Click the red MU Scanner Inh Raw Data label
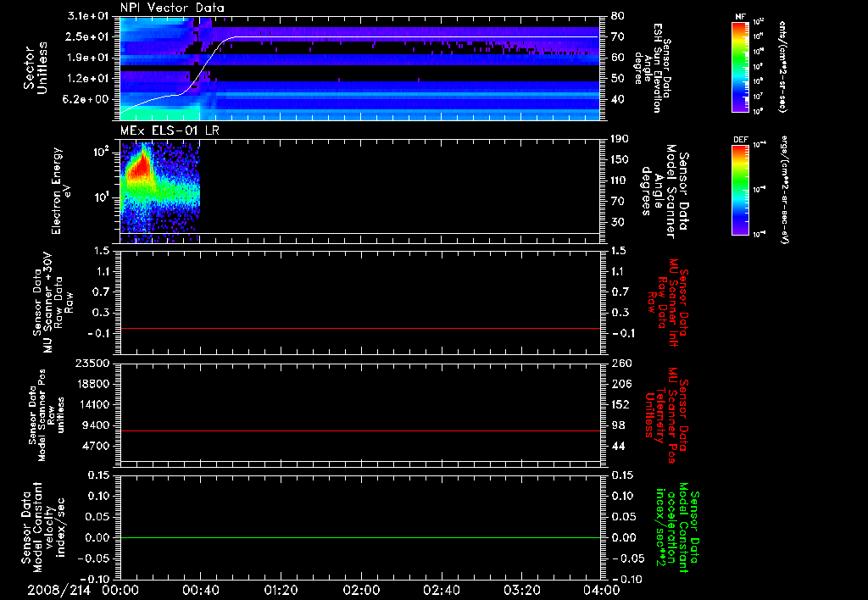 (x=669, y=303)
